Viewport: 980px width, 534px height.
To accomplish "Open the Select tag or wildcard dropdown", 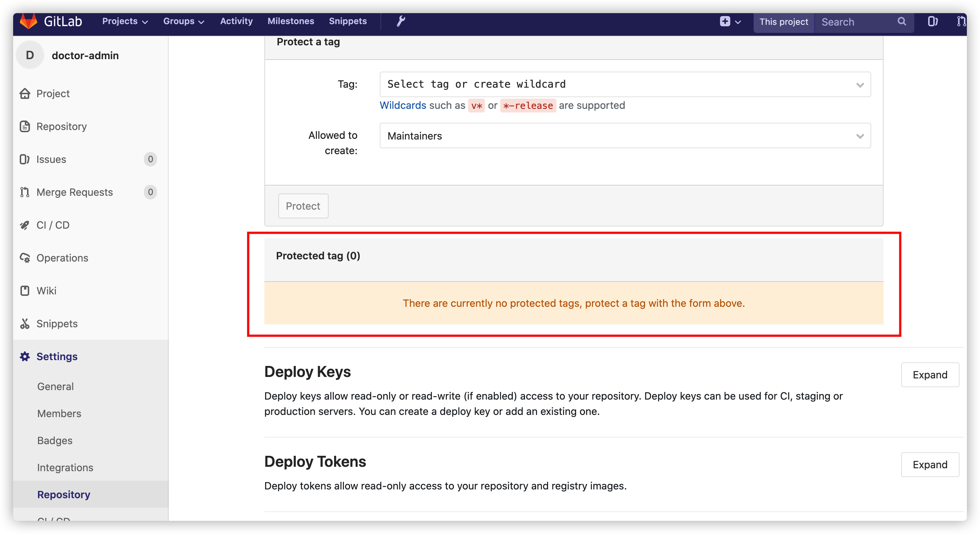I will tap(625, 84).
